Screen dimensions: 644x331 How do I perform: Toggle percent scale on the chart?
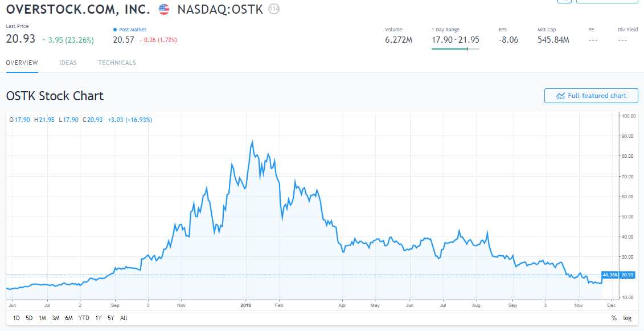[614, 318]
